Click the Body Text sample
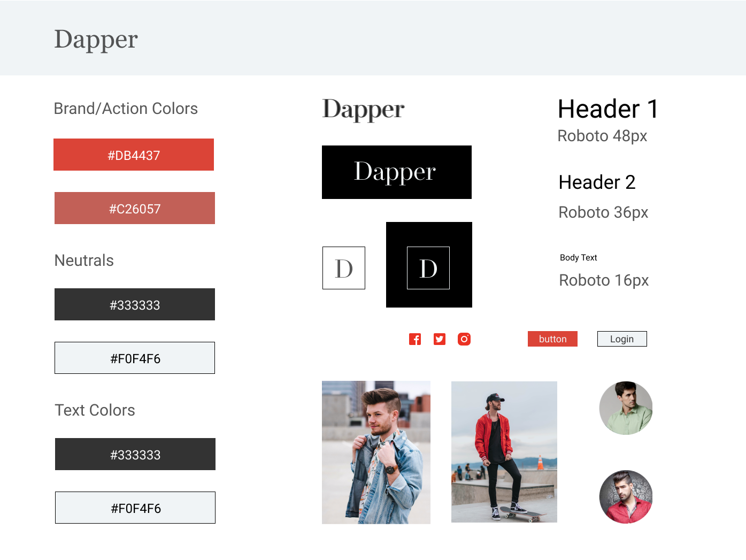This screenshot has width=746, height=560. [x=578, y=258]
